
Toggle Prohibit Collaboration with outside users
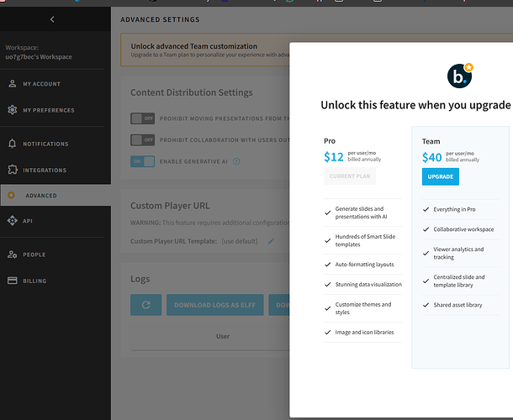tap(143, 140)
